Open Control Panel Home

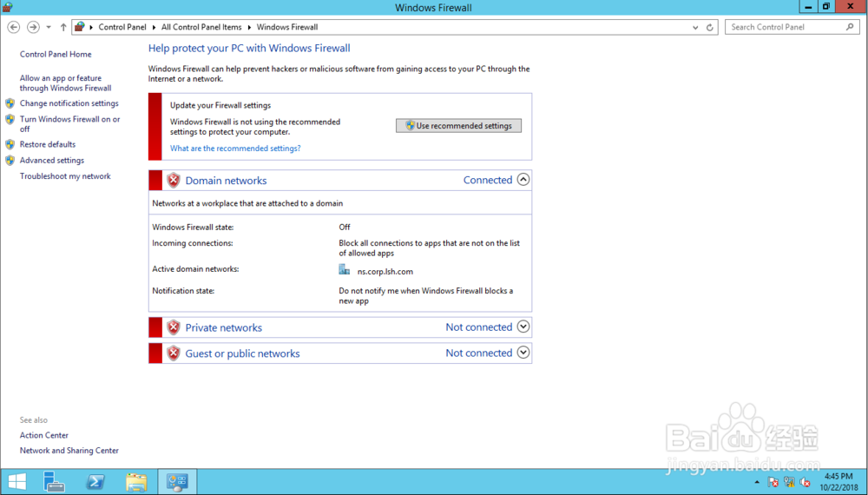(56, 54)
